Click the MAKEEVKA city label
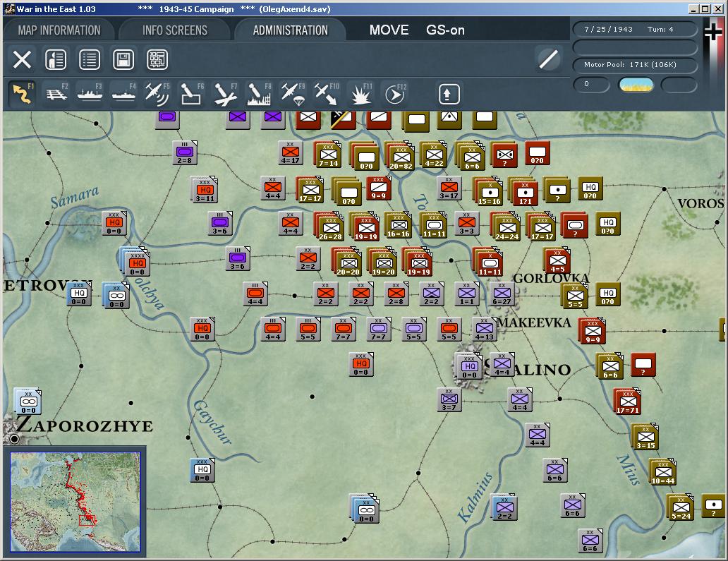The width and height of the screenshot is (728, 561). (x=534, y=322)
